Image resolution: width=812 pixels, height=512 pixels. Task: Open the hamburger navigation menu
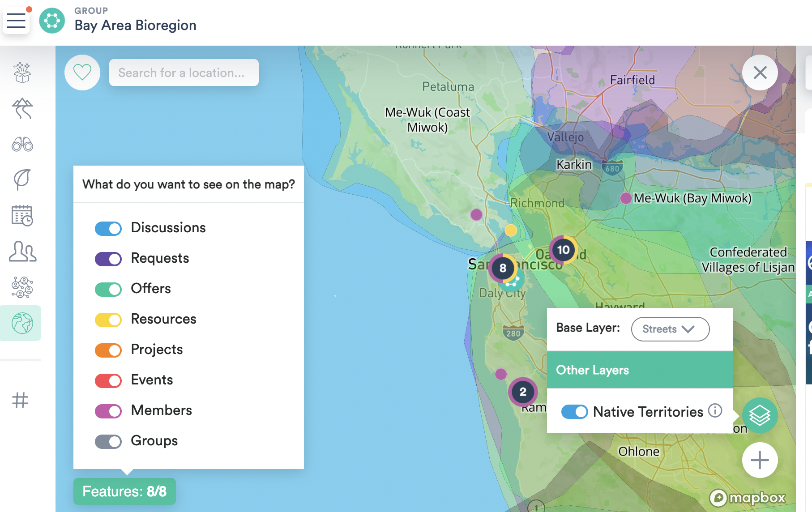pos(16,21)
